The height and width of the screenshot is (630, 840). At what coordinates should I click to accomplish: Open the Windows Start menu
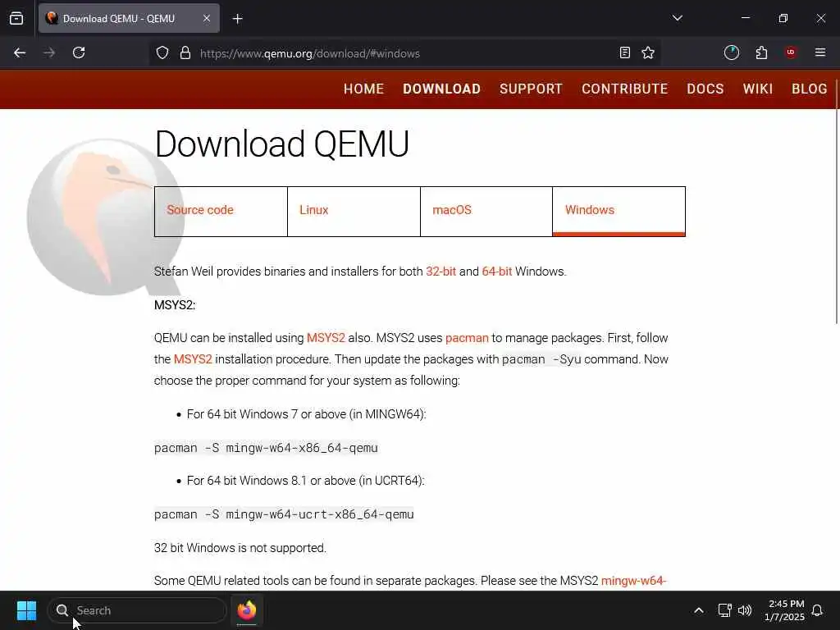tap(26, 610)
